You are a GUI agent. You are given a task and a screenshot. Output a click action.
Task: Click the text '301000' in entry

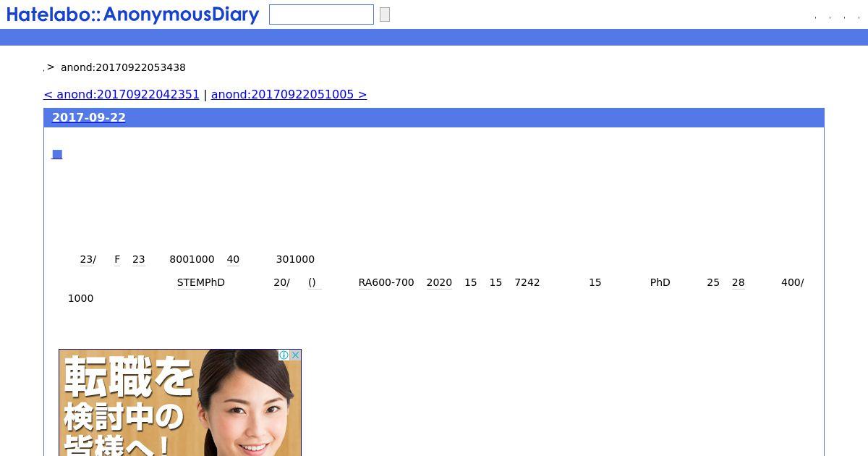[295, 259]
